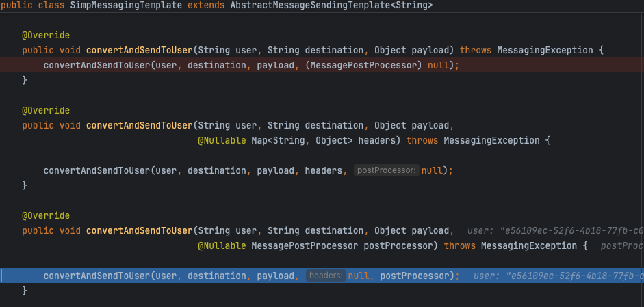Image resolution: width=644 pixels, height=307 pixels.
Task: Click the red breakpoint-highlighted convertAndSendToUser call line
Action: point(322,65)
